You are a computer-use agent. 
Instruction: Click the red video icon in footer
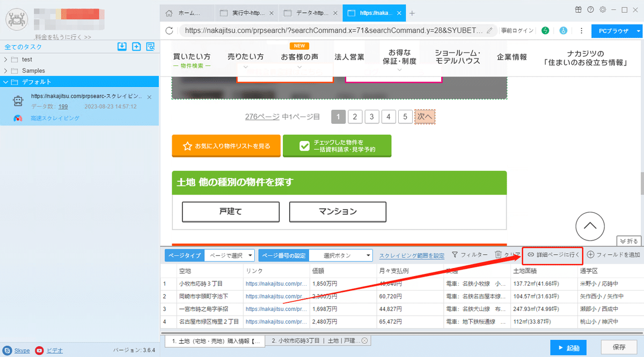[x=39, y=350]
